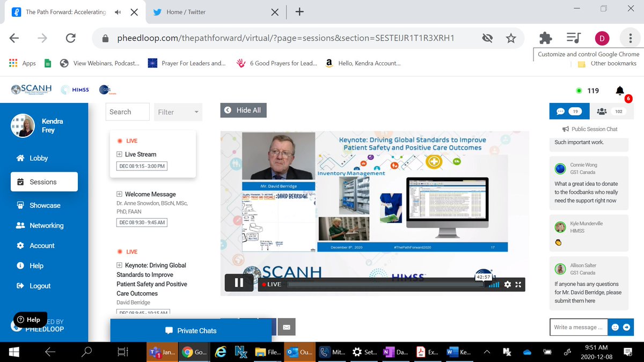This screenshot has width=644, height=362.
Task: Bookmark this page with the star icon
Action: 511,38
